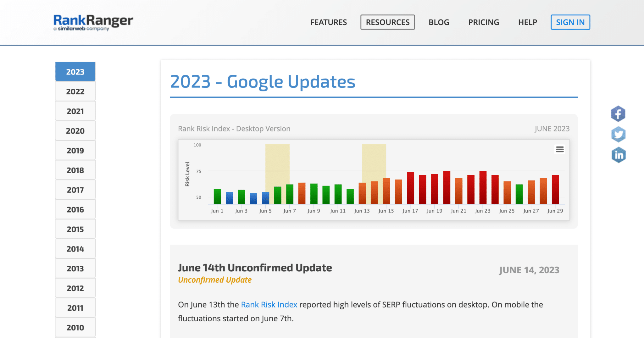The height and width of the screenshot is (338, 644).
Task: Click the '100' y-axis value
Action: (197, 145)
